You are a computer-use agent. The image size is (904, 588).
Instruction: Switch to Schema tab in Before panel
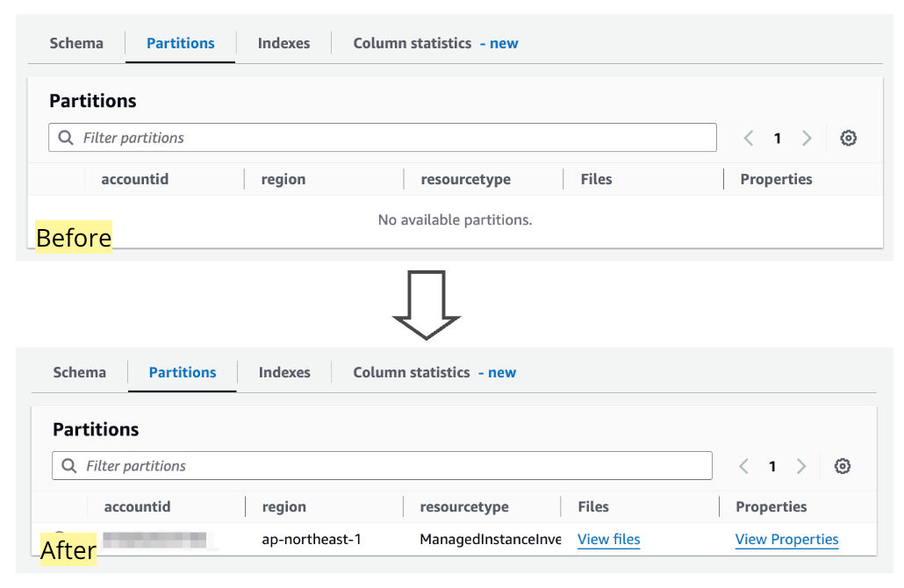(x=76, y=43)
